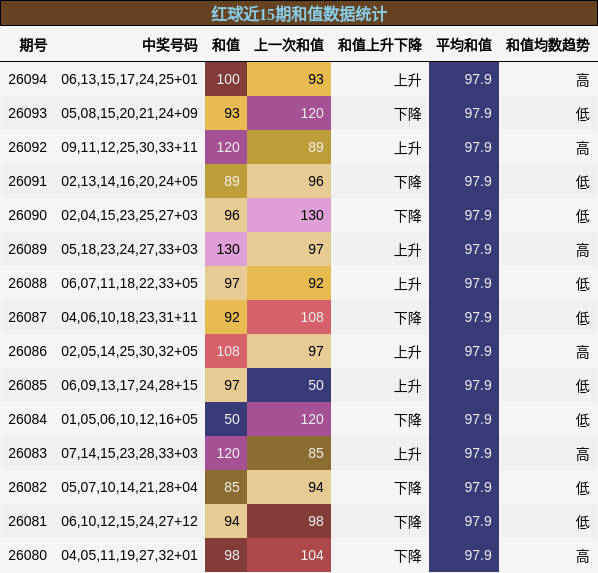Click winning numbers 01,05,06,10,12,16+05
The width and height of the screenshot is (598, 573).
pos(129,419)
